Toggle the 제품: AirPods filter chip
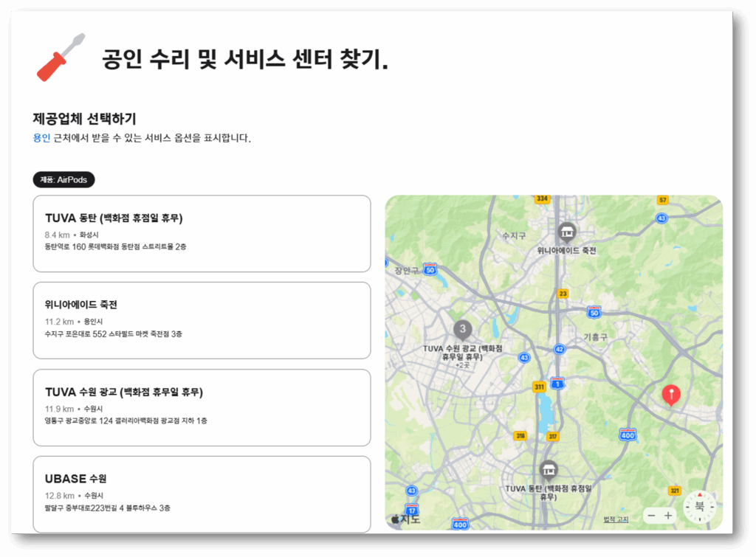This screenshot has height=557, width=756. coord(64,179)
